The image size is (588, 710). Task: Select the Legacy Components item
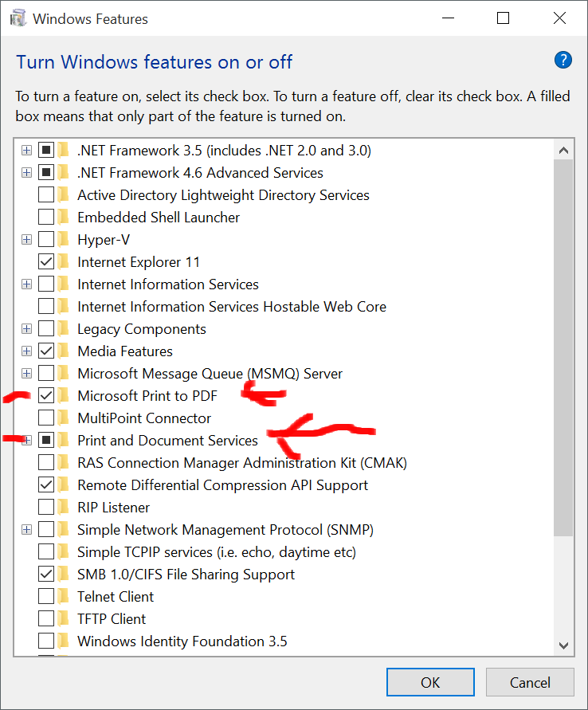tap(142, 329)
